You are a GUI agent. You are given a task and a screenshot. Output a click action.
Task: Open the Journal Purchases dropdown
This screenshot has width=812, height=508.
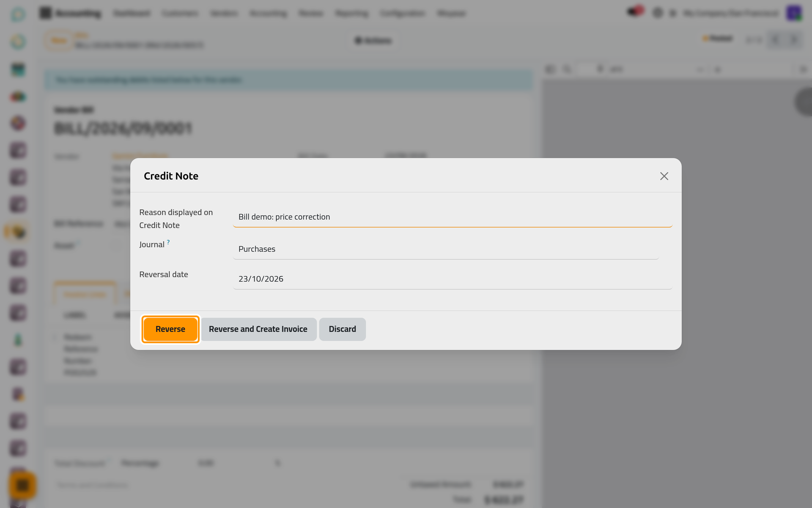(446, 249)
